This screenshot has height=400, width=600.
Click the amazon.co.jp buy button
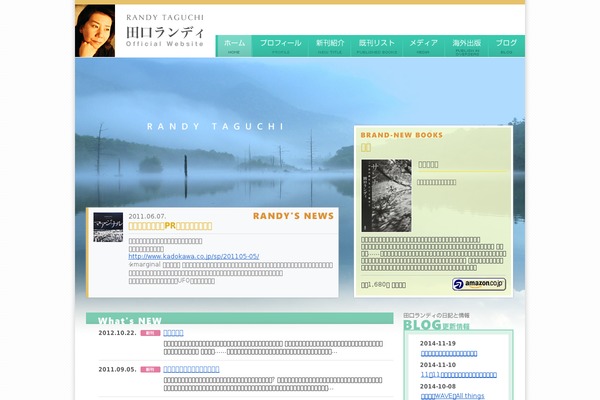(479, 284)
